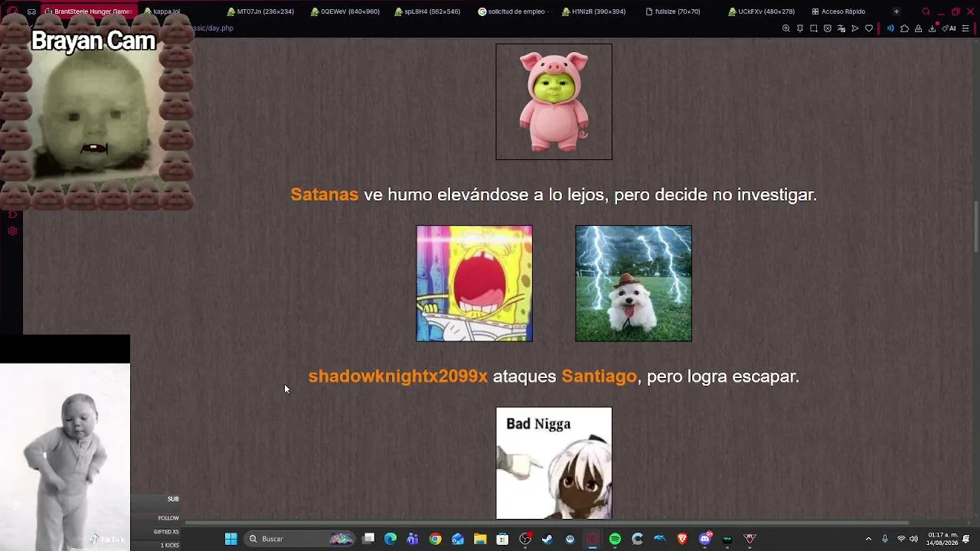Switch to the kappa.lol tab
The height and width of the screenshot is (551, 980).
pyautogui.click(x=162, y=11)
